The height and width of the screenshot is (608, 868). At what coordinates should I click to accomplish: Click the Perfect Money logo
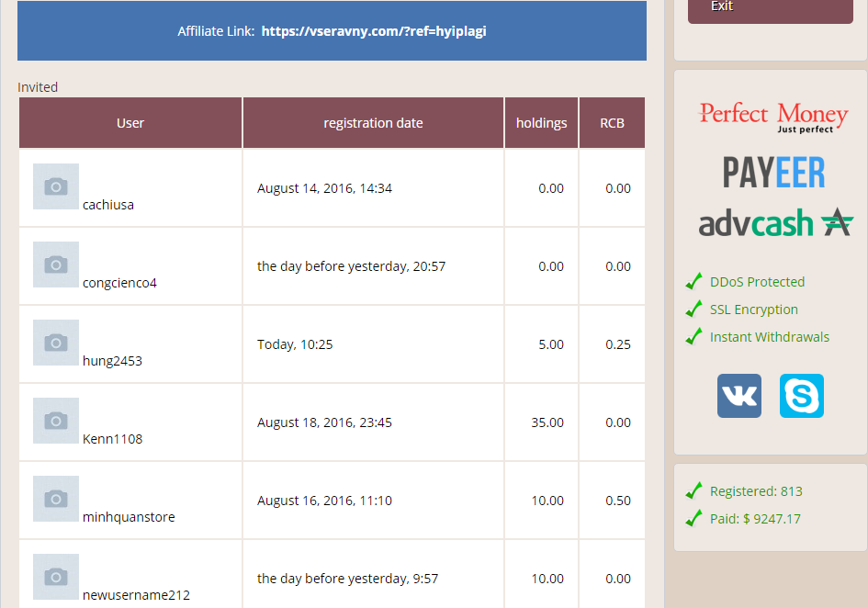point(773,118)
